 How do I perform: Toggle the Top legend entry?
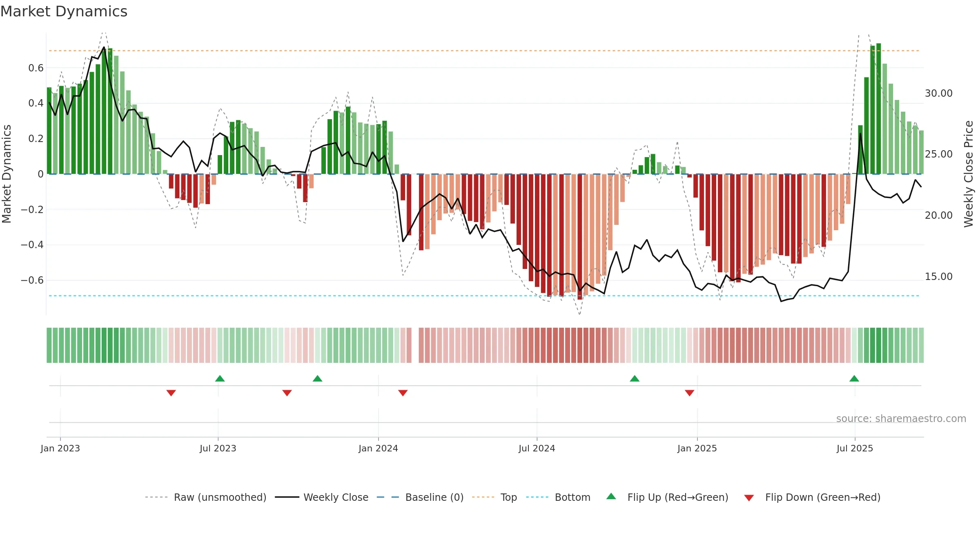[494, 497]
